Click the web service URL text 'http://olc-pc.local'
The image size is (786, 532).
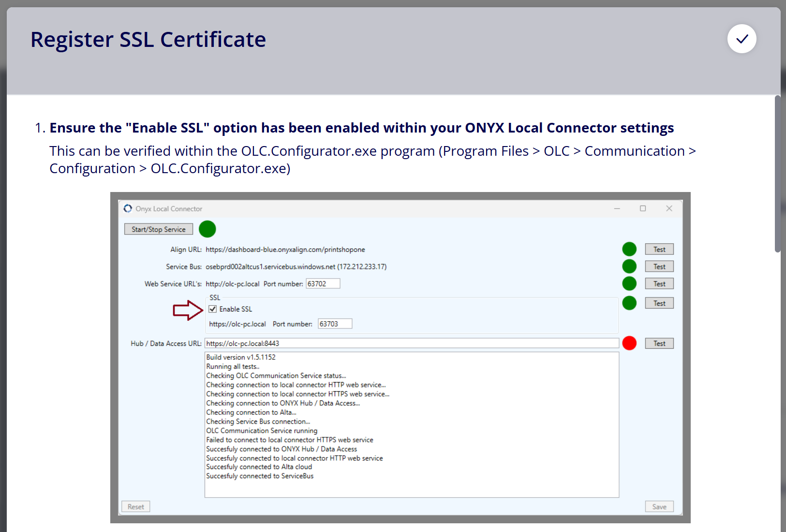point(233,284)
